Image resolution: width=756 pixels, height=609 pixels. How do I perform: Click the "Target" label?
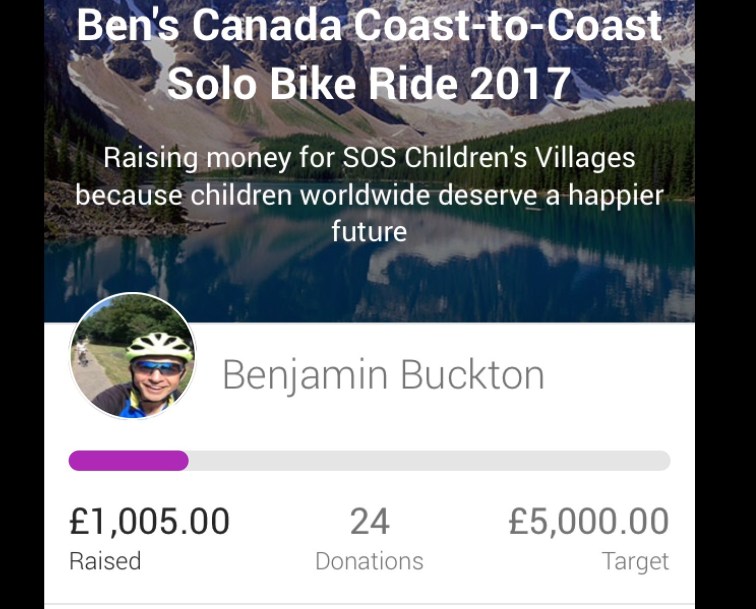click(x=635, y=561)
